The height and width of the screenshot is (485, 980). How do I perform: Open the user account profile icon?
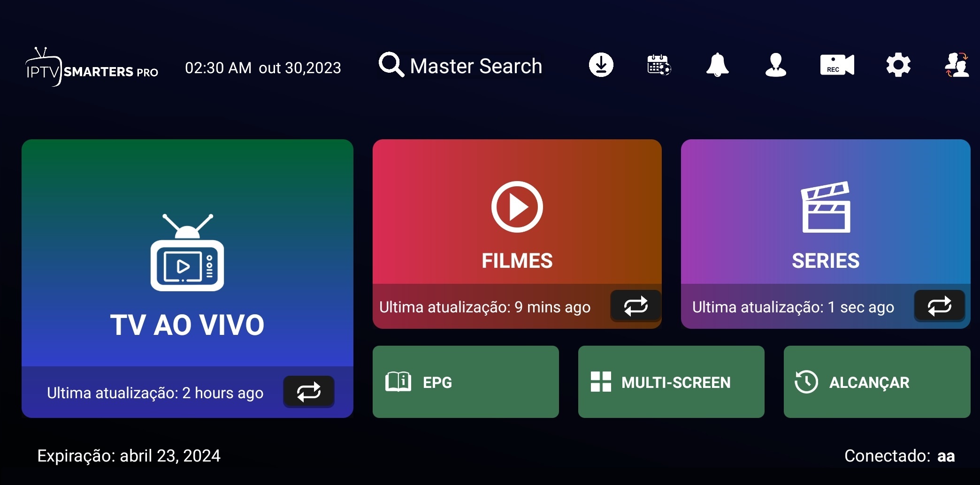tap(775, 65)
